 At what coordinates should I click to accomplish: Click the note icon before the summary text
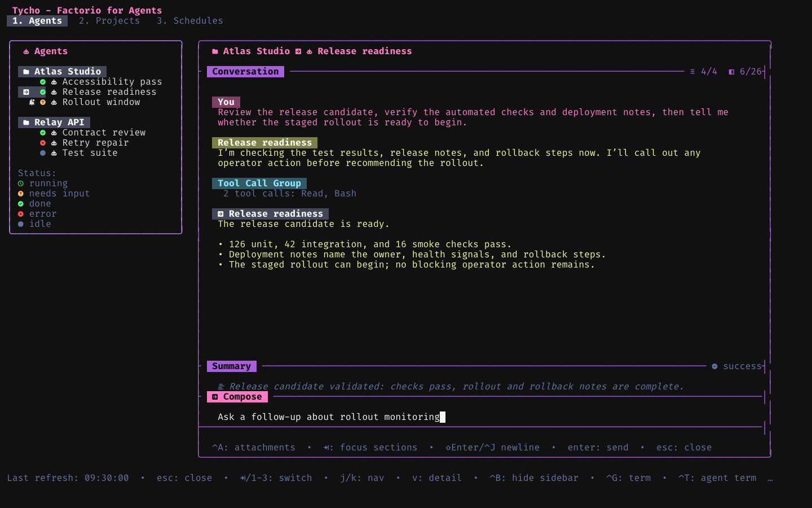pos(220,387)
